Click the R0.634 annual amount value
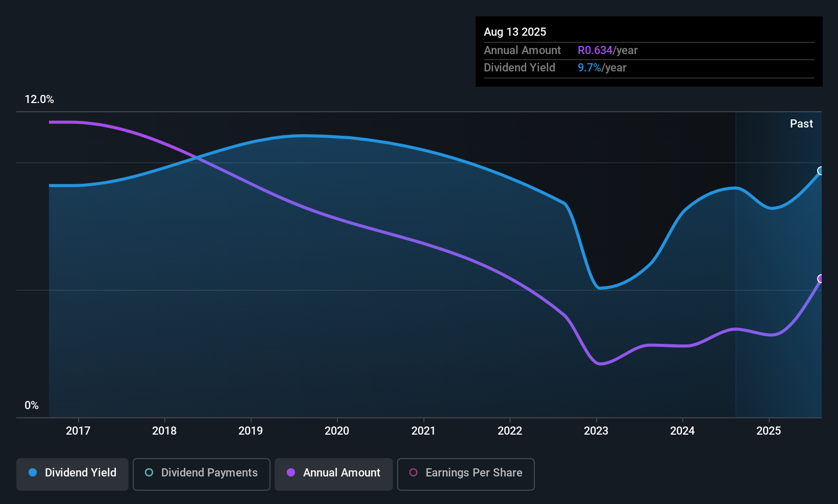 [595, 50]
